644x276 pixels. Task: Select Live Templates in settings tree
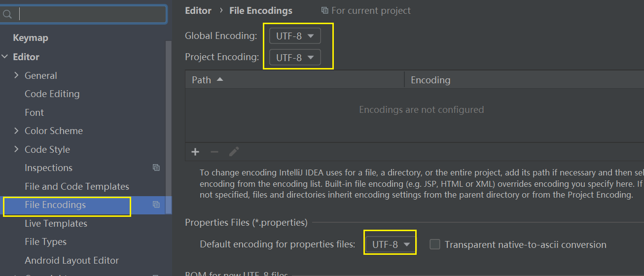[56, 223]
